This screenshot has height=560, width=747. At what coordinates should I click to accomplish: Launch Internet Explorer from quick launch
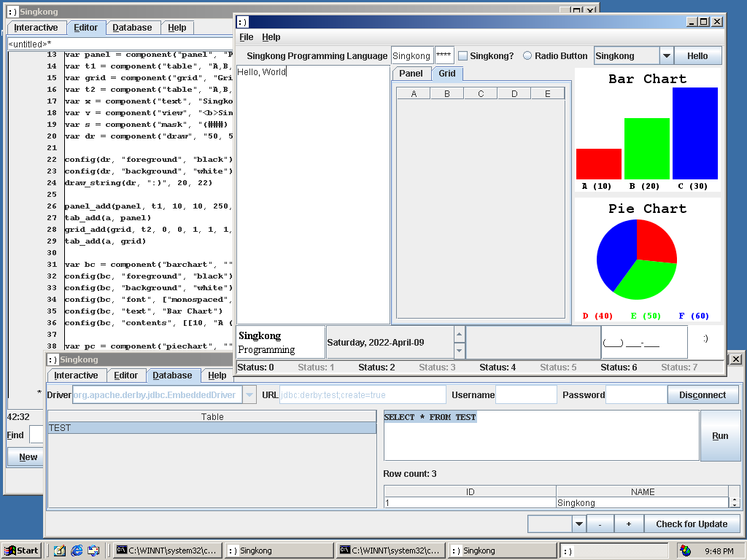pyautogui.click(x=77, y=551)
